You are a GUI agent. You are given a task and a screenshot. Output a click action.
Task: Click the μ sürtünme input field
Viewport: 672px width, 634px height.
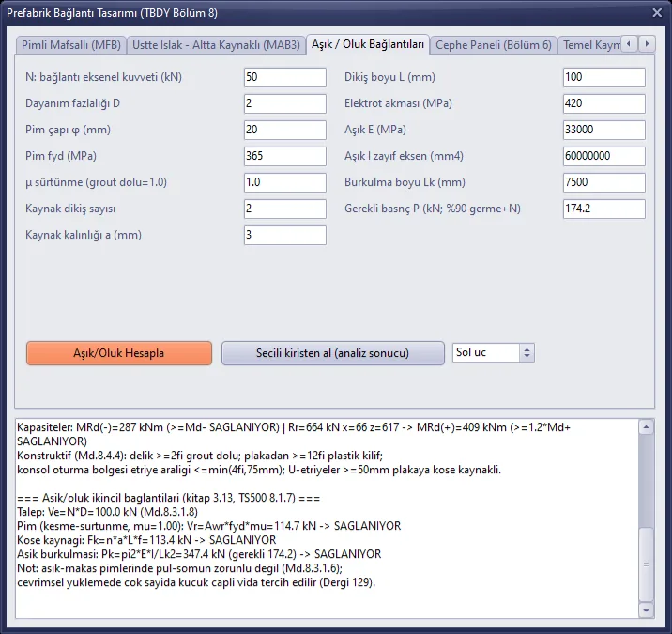(x=285, y=182)
